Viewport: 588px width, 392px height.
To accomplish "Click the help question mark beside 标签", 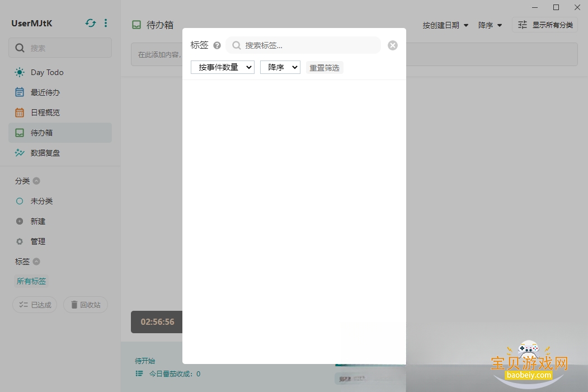I will coord(217,45).
